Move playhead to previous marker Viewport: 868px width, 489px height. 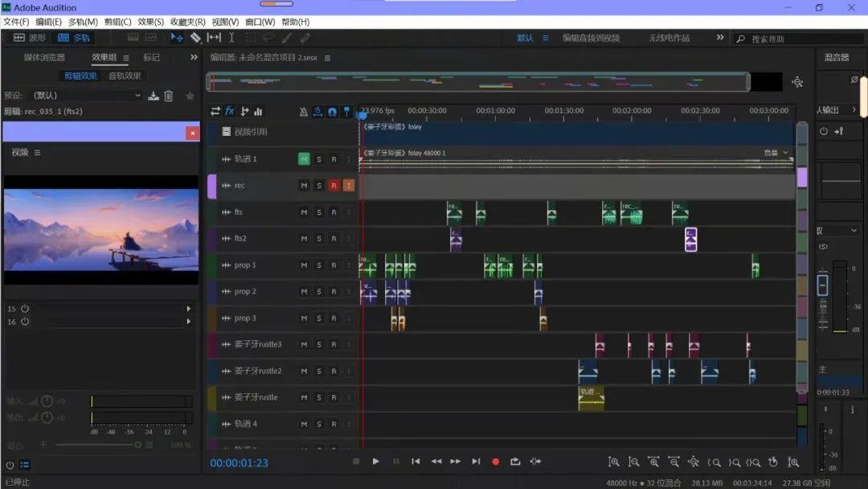point(416,462)
